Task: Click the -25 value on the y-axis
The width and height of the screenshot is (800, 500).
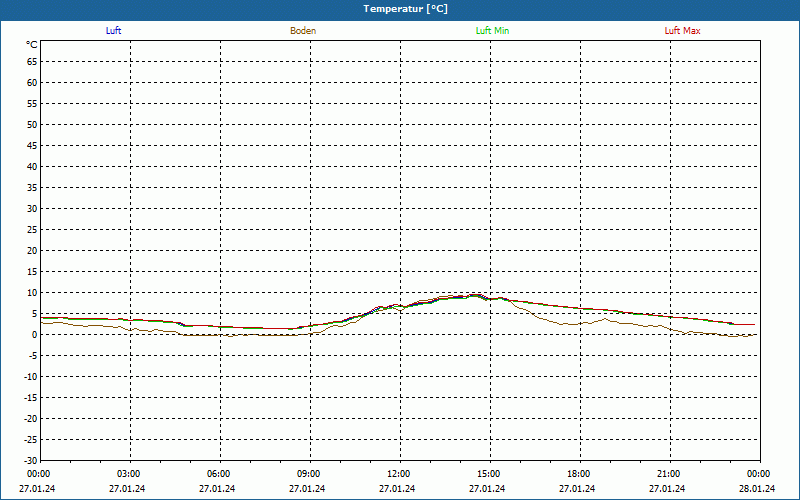Action: coord(31,440)
